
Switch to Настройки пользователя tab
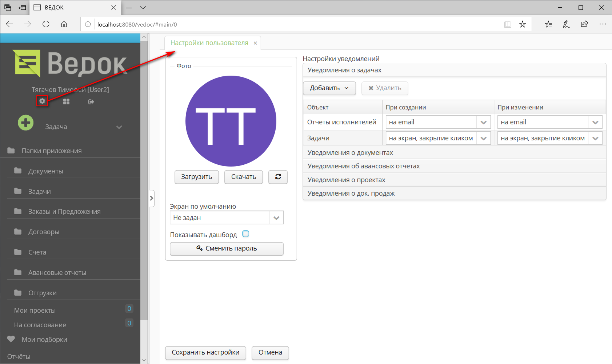point(209,43)
